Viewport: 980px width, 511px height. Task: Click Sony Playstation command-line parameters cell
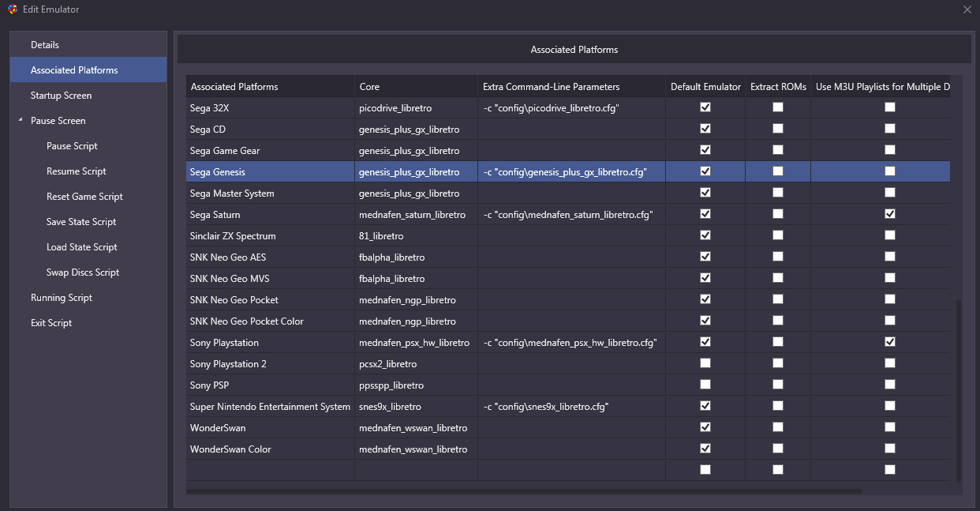(x=571, y=342)
